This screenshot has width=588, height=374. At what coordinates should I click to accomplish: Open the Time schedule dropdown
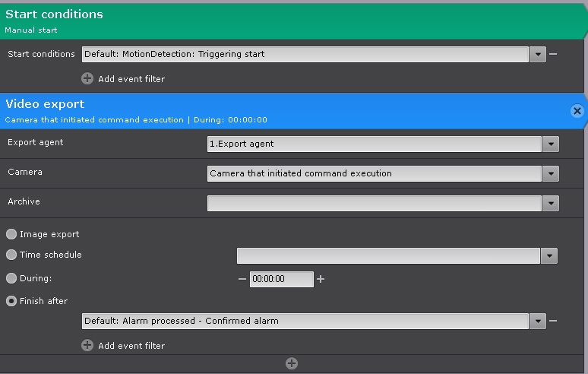pos(549,256)
